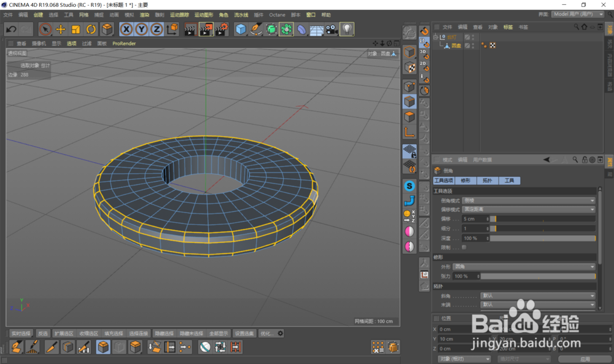Click the 设置选集 button
The image size is (614, 364).
click(x=244, y=333)
